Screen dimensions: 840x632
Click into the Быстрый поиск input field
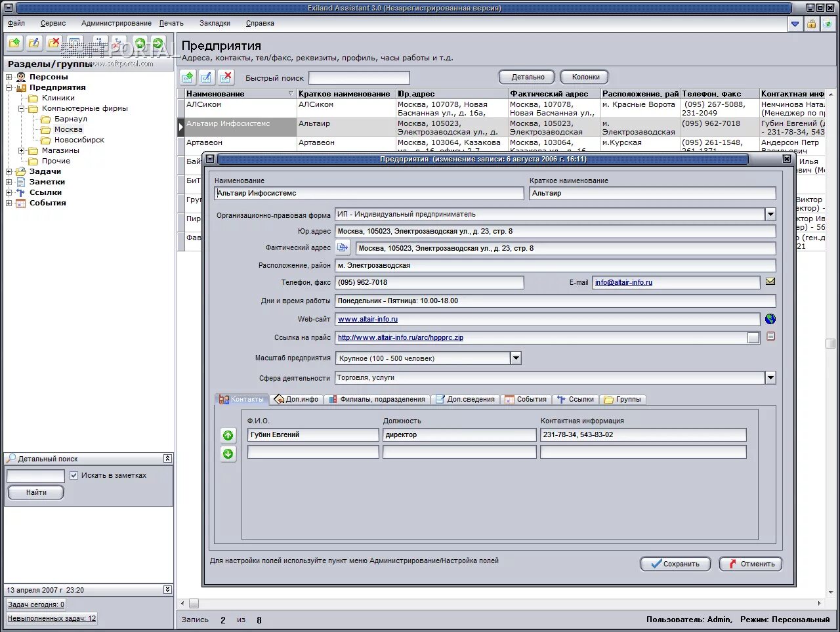tap(359, 77)
